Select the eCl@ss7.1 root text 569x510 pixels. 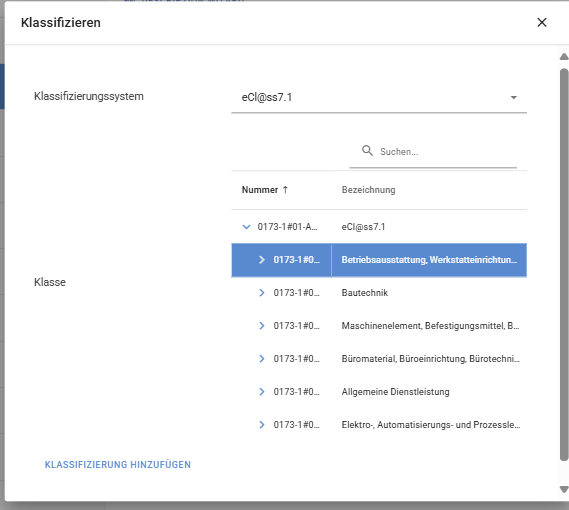coord(363,227)
